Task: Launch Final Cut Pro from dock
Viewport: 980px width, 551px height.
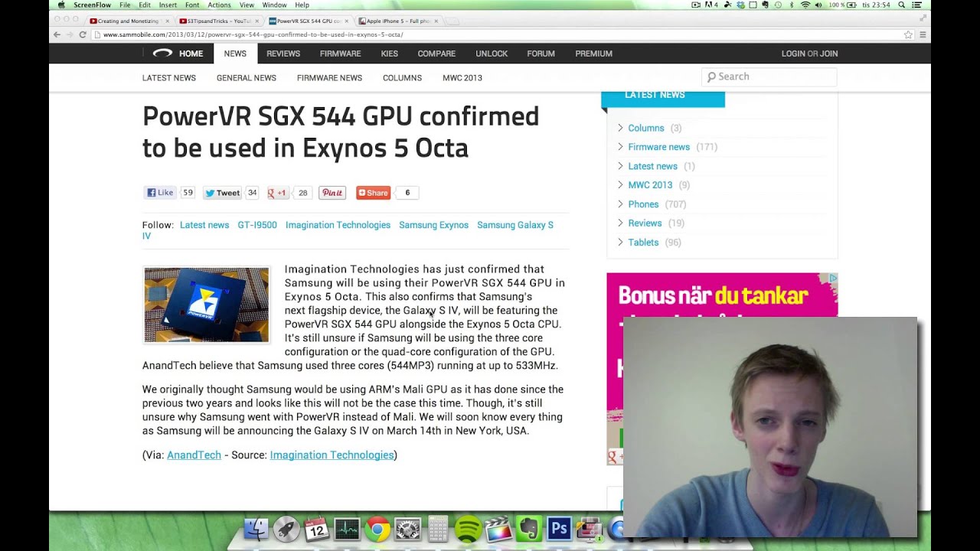Action: coord(498,529)
